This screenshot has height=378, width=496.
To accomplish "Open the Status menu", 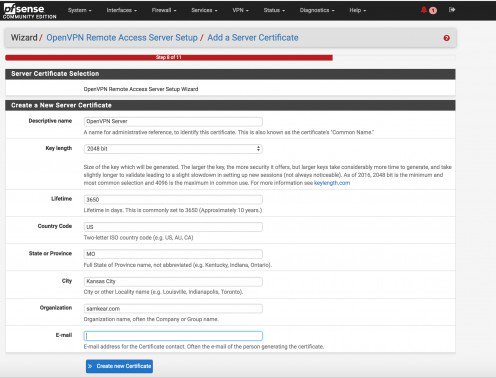I will (x=274, y=10).
